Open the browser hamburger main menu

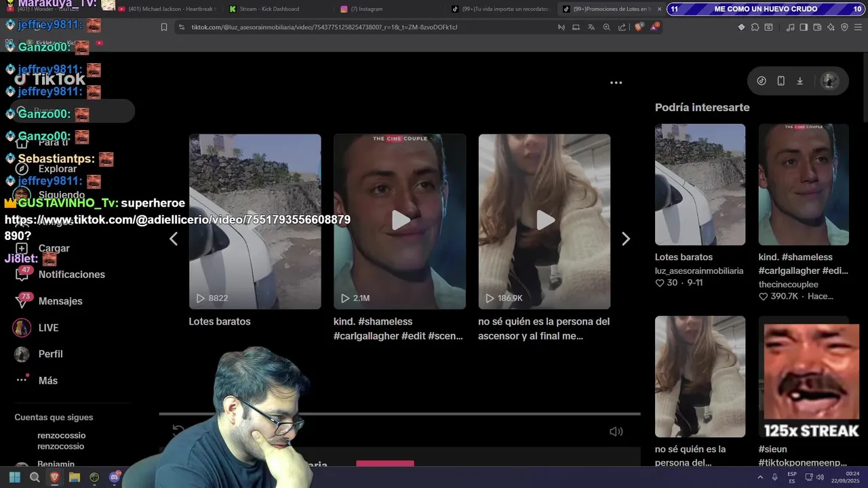tap(859, 27)
